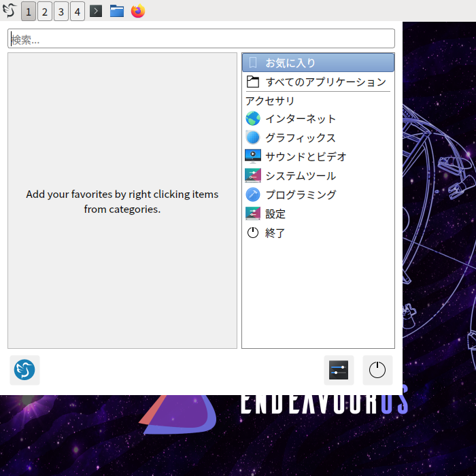476x476 pixels.
Task: Open すべてのアプリケーション category
Action: click(x=318, y=82)
